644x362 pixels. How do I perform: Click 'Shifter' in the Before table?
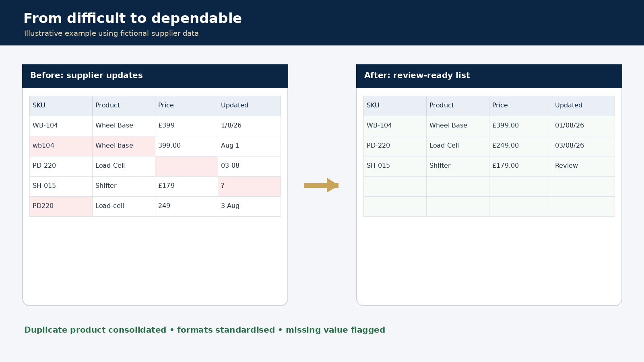click(124, 186)
